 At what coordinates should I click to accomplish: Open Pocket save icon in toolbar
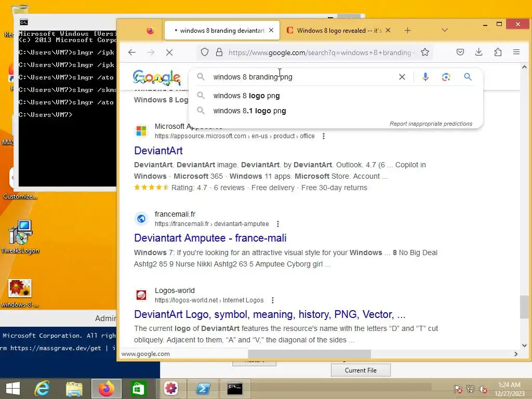(460, 52)
